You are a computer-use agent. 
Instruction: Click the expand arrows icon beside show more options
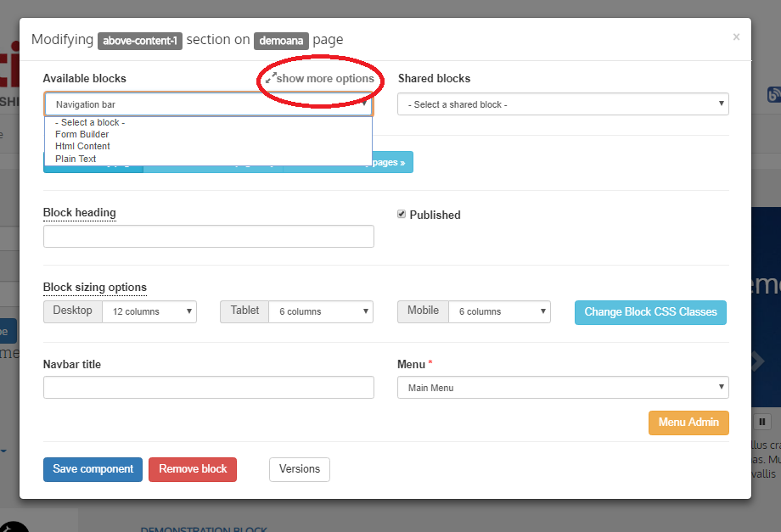tap(270, 78)
